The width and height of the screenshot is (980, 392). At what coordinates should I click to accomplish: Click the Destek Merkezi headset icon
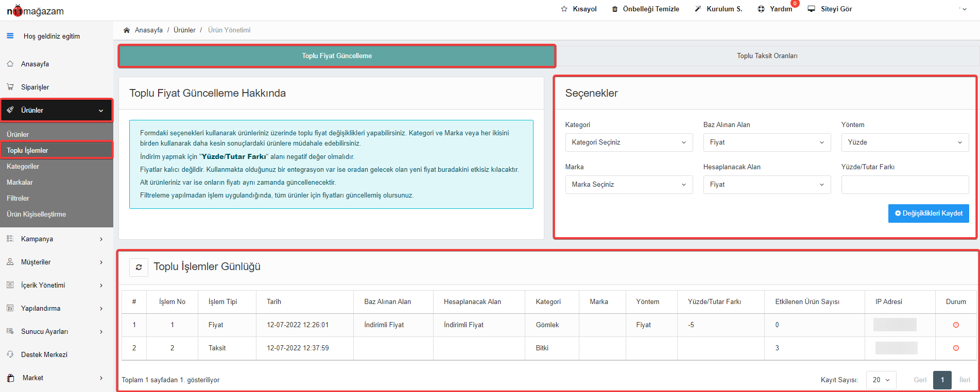10,354
